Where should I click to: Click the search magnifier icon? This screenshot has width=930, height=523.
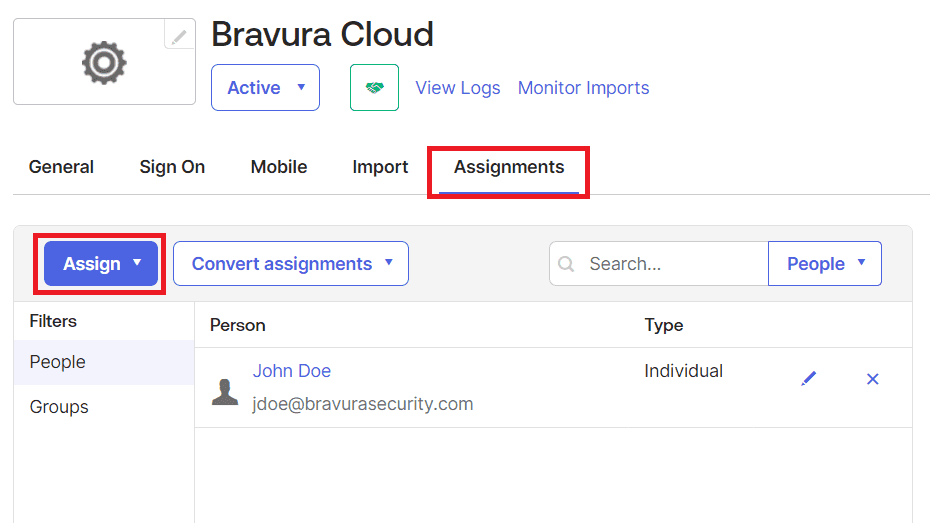coord(566,264)
